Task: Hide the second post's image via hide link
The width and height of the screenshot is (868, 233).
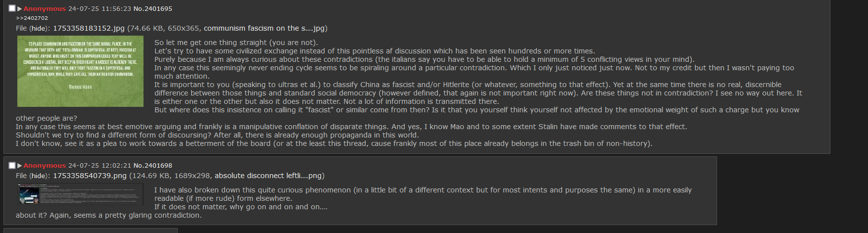Action: [x=39, y=176]
